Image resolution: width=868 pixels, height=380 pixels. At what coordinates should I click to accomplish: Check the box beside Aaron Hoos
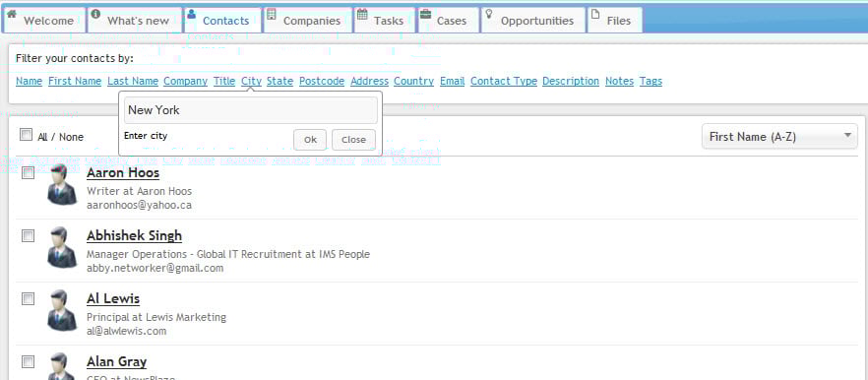[29, 173]
